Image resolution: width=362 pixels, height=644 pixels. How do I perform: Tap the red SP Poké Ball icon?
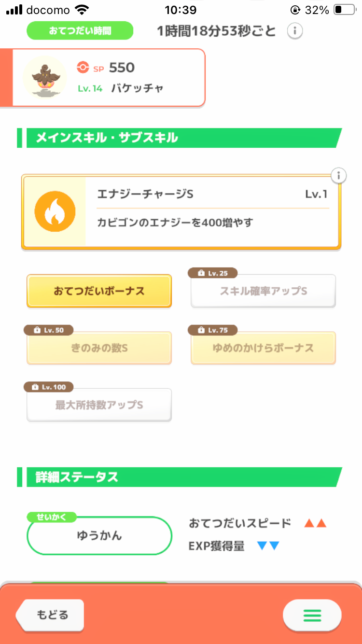coord(83,68)
